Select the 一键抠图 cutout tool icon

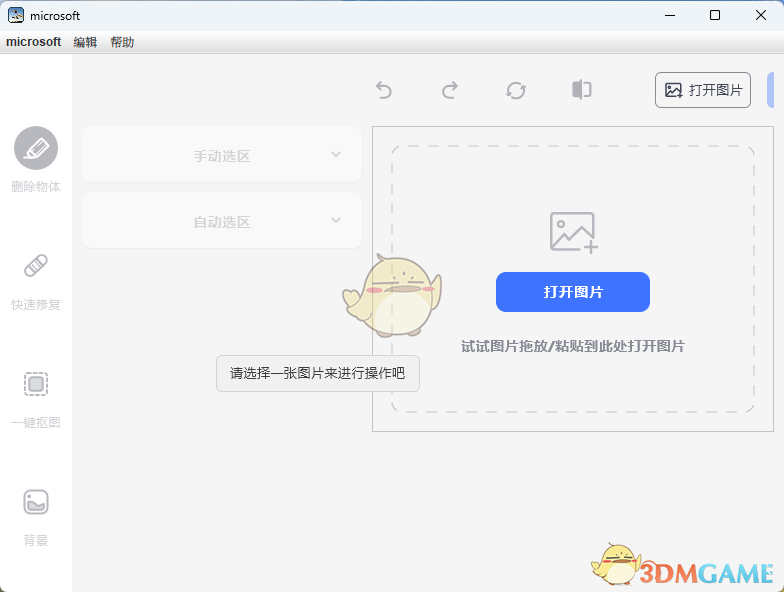pyautogui.click(x=36, y=384)
